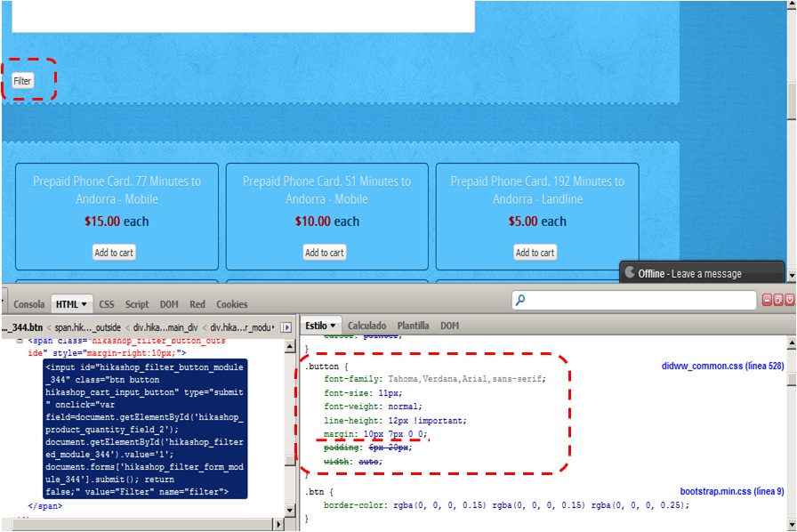Open the Red network tab
This screenshot has width=797, height=532.
click(197, 304)
